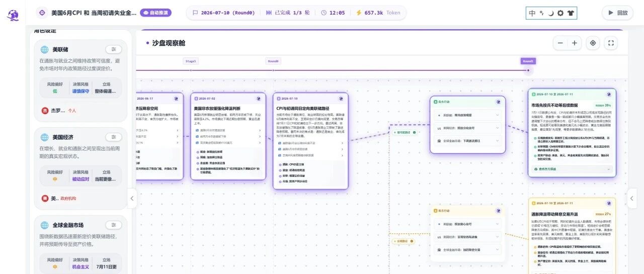The height and width of the screenshot is (274, 644).
Task: Toggle the 自动推演 auto-simulation badge
Action: point(155,13)
